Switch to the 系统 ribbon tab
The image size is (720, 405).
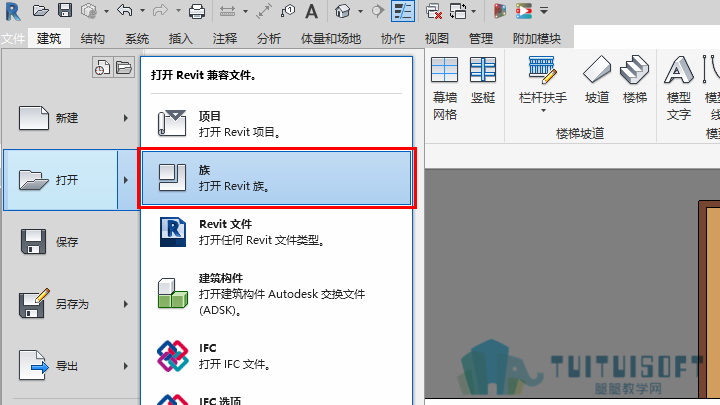(x=137, y=39)
